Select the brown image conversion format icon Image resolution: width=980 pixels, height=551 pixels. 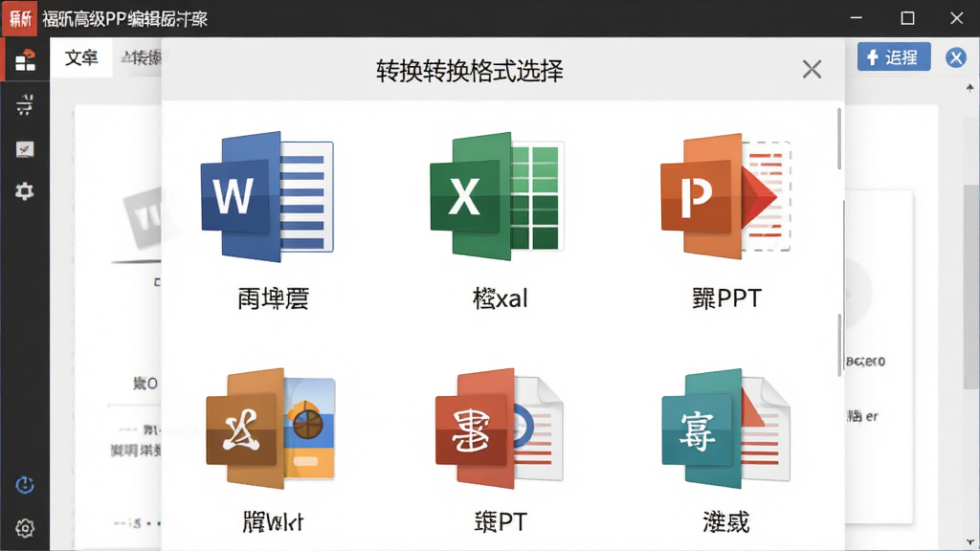pyautogui.click(x=270, y=429)
